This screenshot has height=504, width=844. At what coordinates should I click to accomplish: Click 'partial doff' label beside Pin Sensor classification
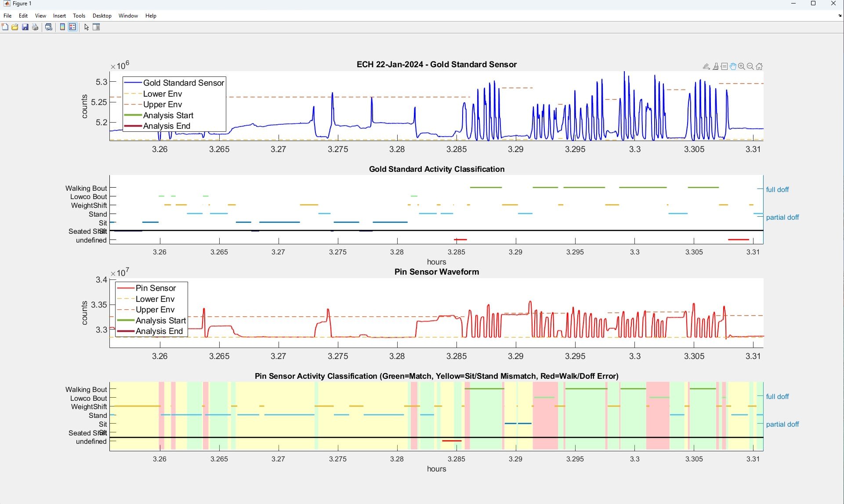(782, 424)
